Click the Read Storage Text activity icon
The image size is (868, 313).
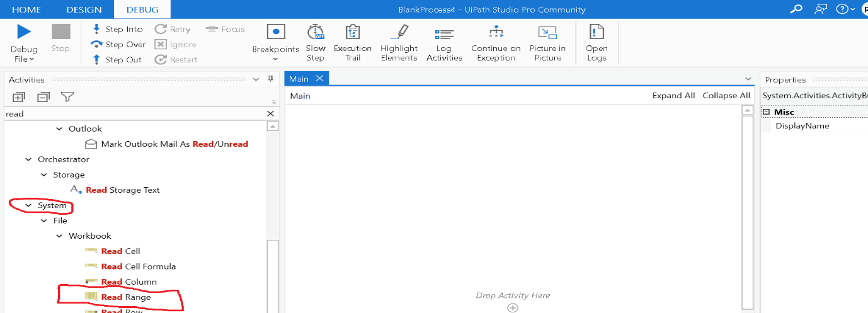pyautogui.click(x=76, y=190)
